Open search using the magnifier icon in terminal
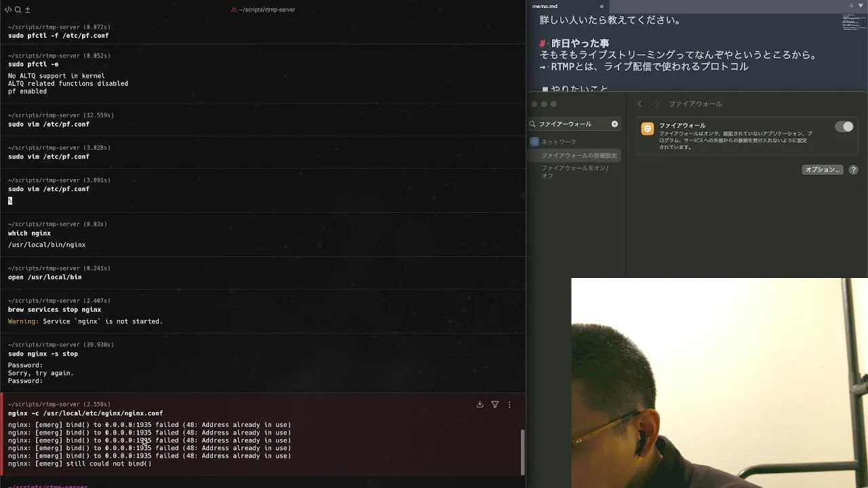Viewport: 868px width, 488px height. tap(18, 9)
